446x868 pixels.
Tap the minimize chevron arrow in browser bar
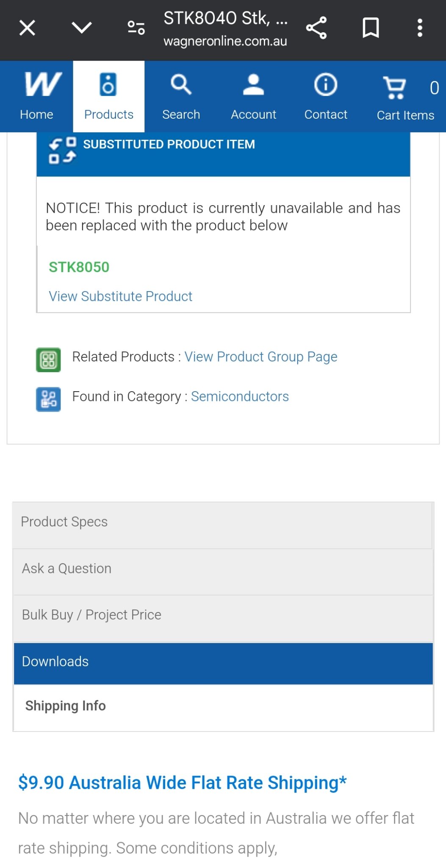point(81,28)
